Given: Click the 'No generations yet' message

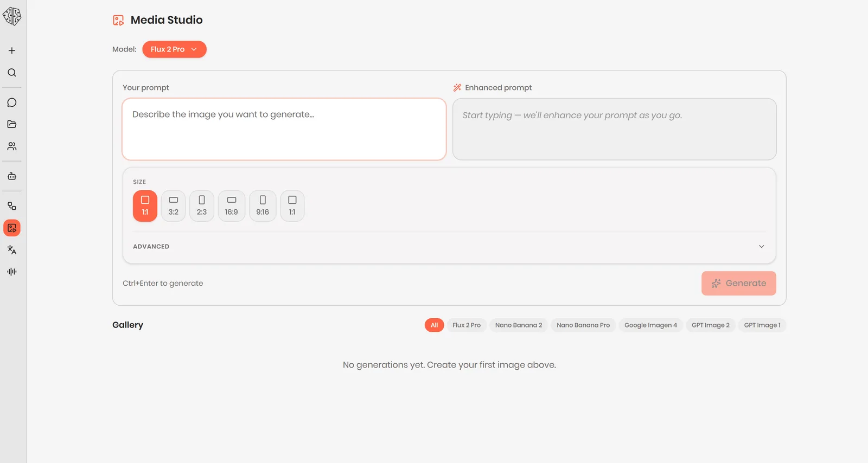Looking at the screenshot, I should 449,365.
